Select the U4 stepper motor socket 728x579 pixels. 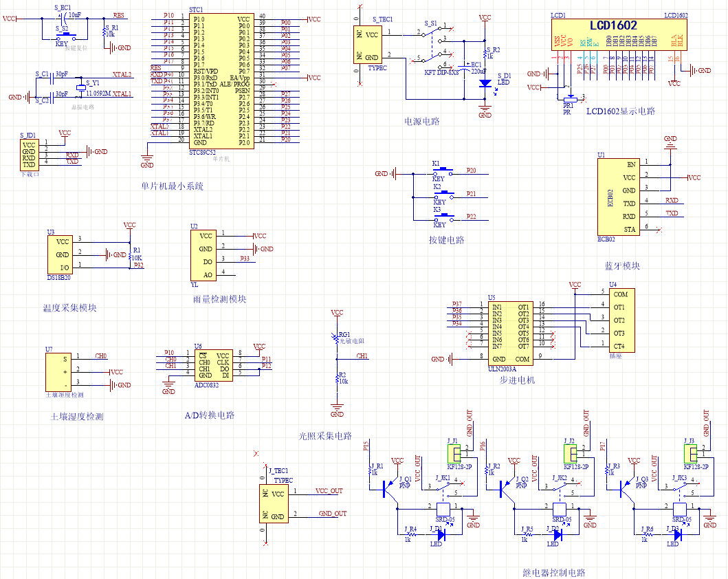[x=621, y=320]
